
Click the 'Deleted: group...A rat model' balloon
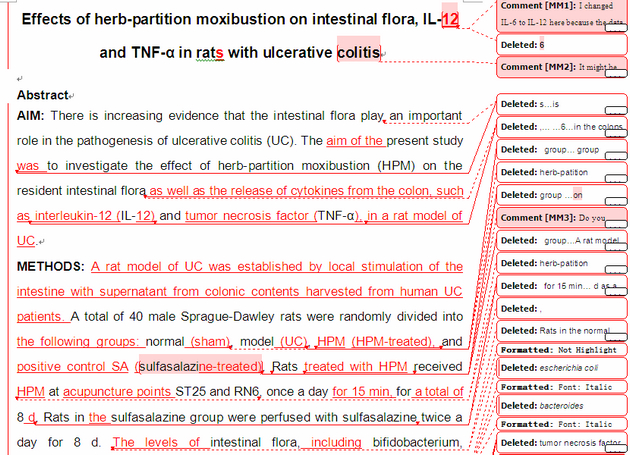[x=555, y=240]
